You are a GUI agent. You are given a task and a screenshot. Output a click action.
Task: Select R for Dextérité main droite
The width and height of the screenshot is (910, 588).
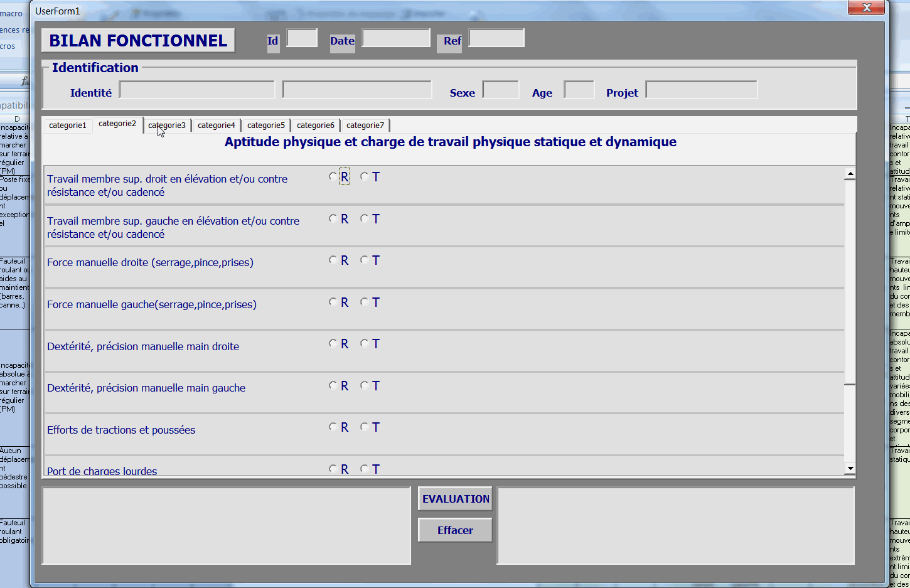[333, 344]
